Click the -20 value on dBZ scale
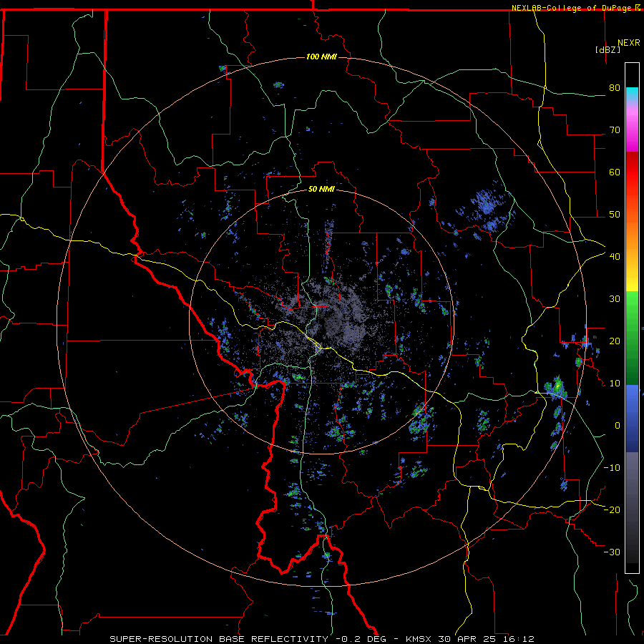The height and width of the screenshot is (644, 644). click(612, 509)
